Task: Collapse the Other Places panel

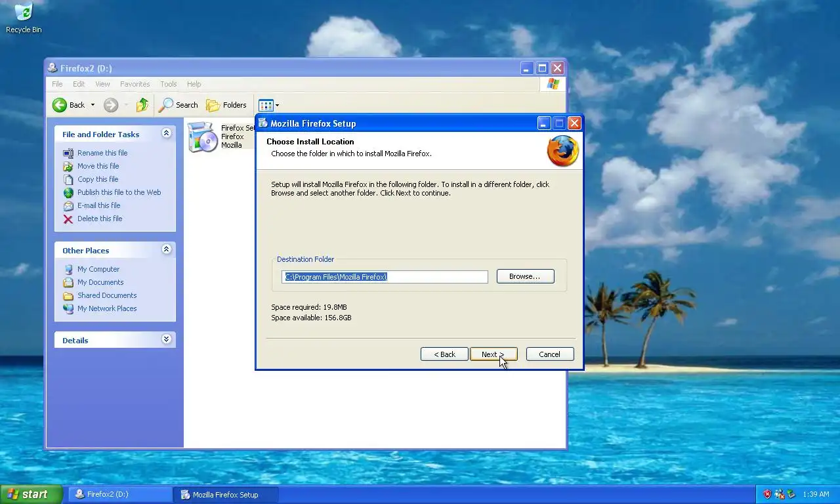Action: click(x=166, y=249)
